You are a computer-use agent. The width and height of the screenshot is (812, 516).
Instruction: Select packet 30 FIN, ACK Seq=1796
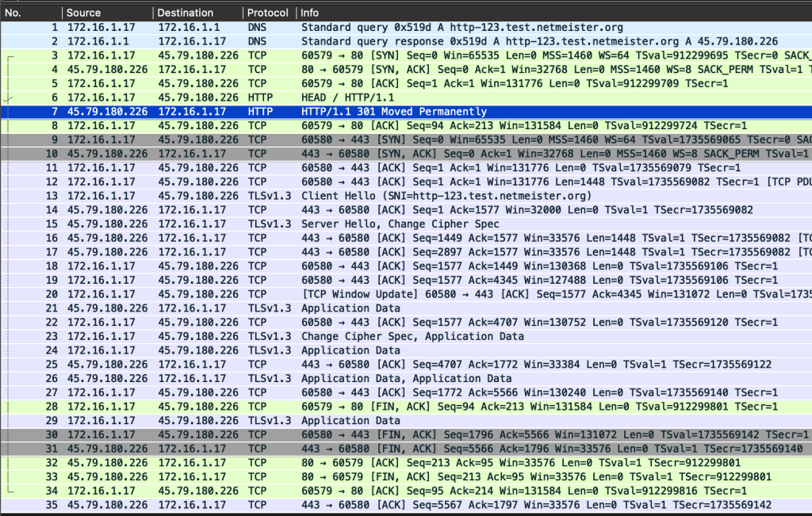(x=406, y=434)
